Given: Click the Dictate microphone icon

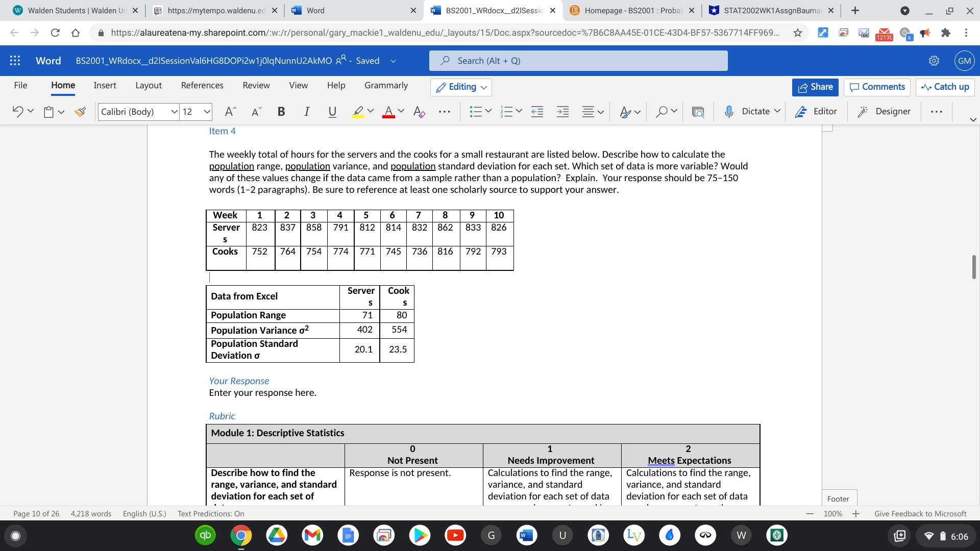Looking at the screenshot, I should click(729, 111).
